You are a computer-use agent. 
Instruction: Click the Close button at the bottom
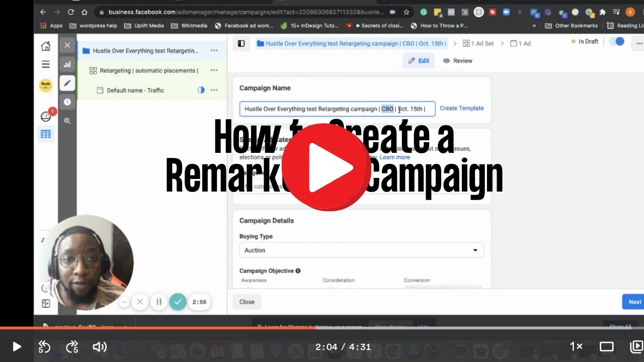(247, 302)
